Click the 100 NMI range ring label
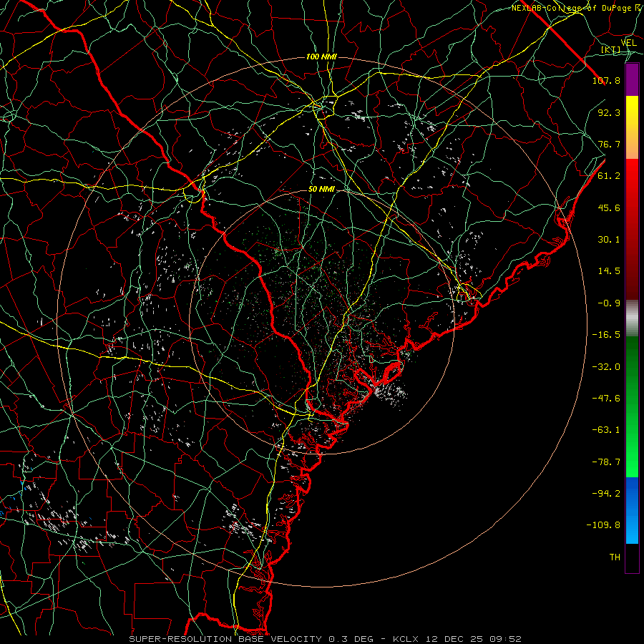This screenshot has height=644, width=644. (x=321, y=57)
